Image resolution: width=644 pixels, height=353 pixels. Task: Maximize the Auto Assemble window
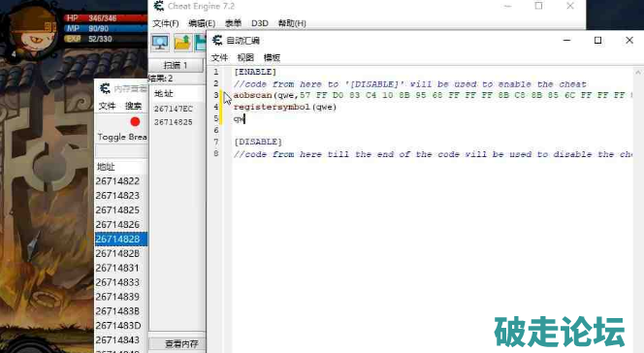(x=598, y=40)
